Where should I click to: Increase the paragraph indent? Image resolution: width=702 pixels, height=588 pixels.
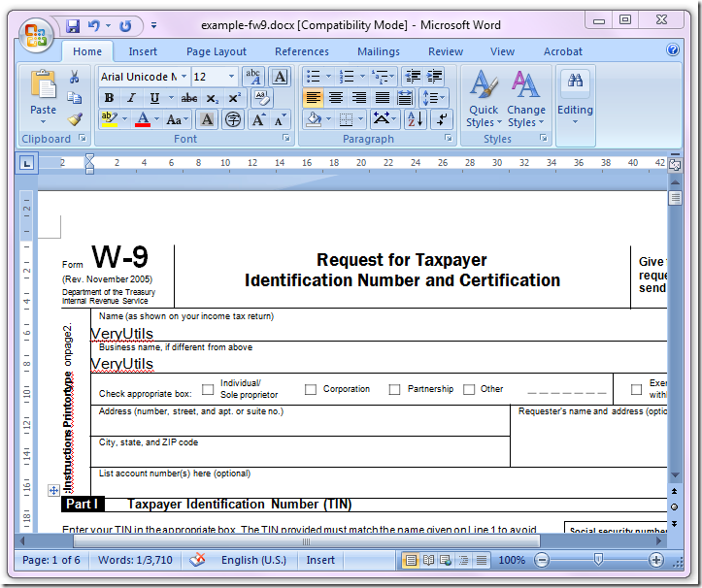click(x=434, y=77)
